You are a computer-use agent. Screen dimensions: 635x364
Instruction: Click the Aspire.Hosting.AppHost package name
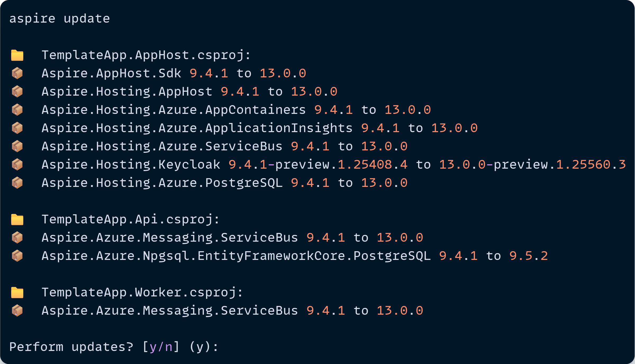[127, 92]
